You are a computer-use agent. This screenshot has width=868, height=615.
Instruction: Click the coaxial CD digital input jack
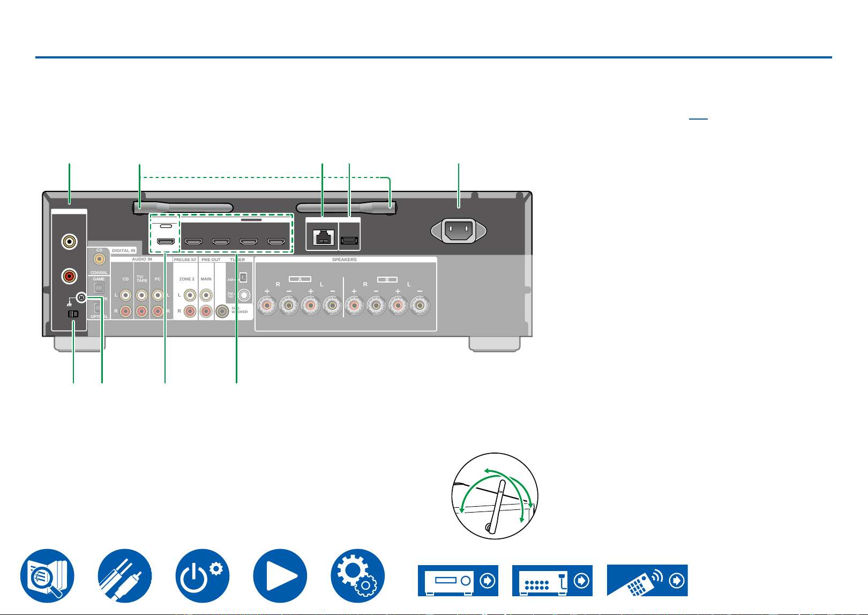coord(99,260)
